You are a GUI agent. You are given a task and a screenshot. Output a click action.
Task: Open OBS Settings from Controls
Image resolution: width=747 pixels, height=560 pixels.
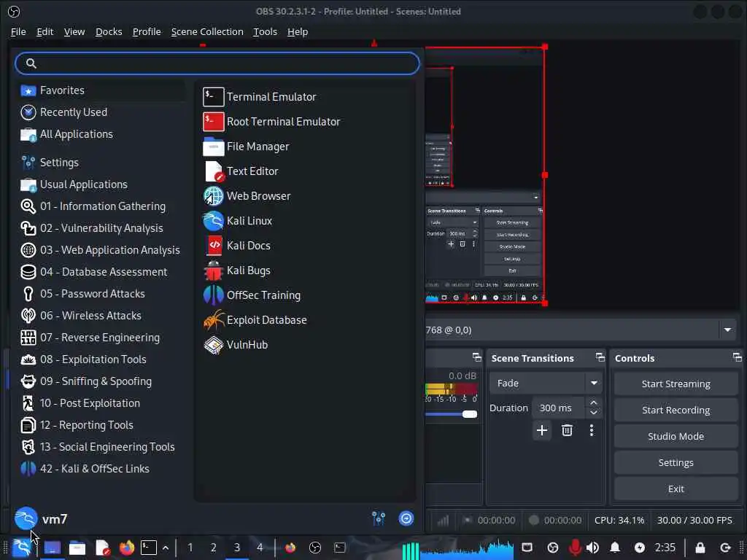click(x=676, y=462)
